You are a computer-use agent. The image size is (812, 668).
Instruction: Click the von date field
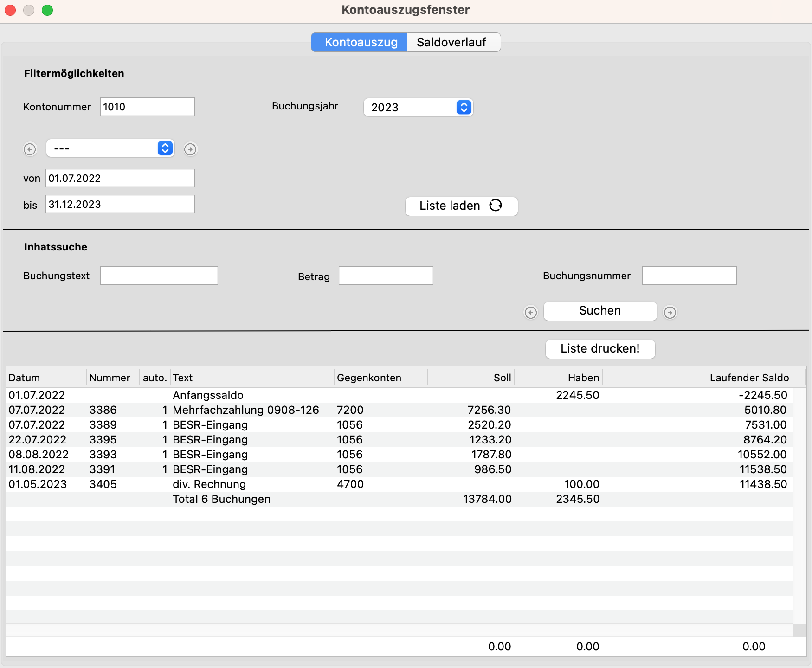pos(120,178)
